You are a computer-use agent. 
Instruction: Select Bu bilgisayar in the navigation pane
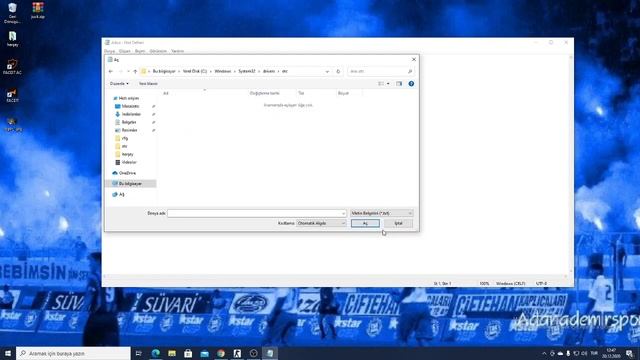tap(130, 184)
